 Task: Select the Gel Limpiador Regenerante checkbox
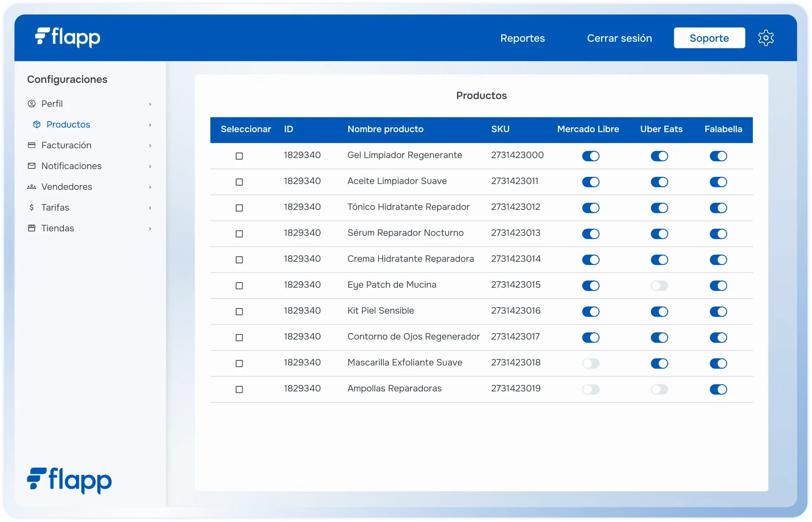coord(239,156)
